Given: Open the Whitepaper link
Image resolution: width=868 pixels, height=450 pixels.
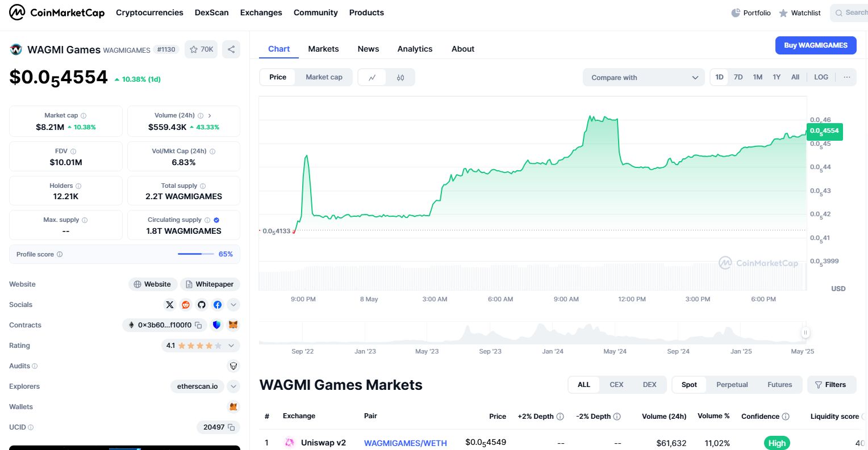Looking at the screenshot, I should coord(210,284).
